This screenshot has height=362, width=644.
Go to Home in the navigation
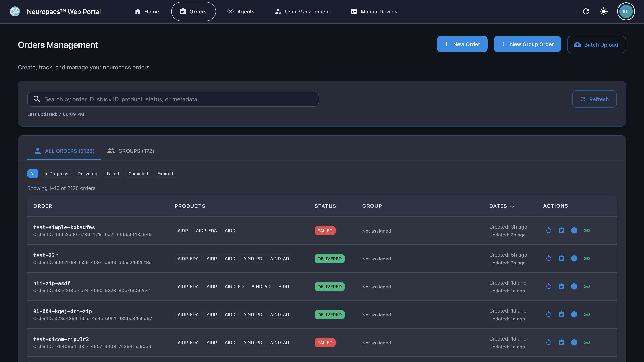pyautogui.click(x=146, y=12)
